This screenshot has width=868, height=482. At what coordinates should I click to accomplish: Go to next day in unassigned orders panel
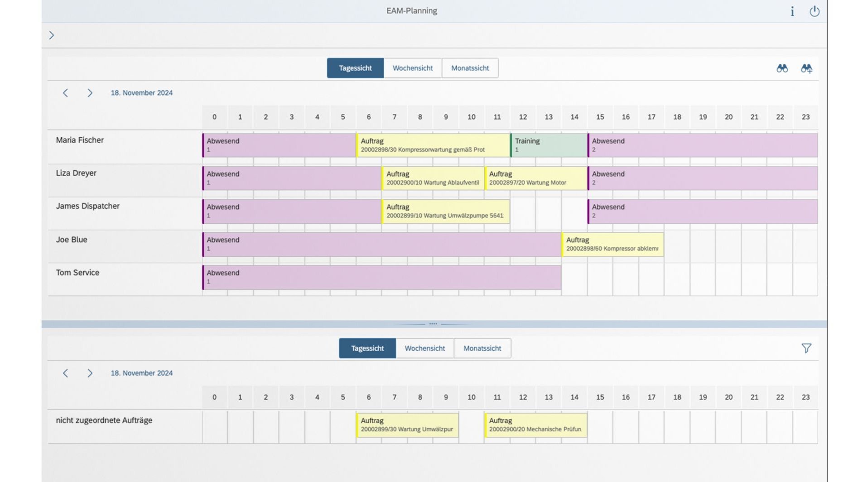pyautogui.click(x=90, y=373)
